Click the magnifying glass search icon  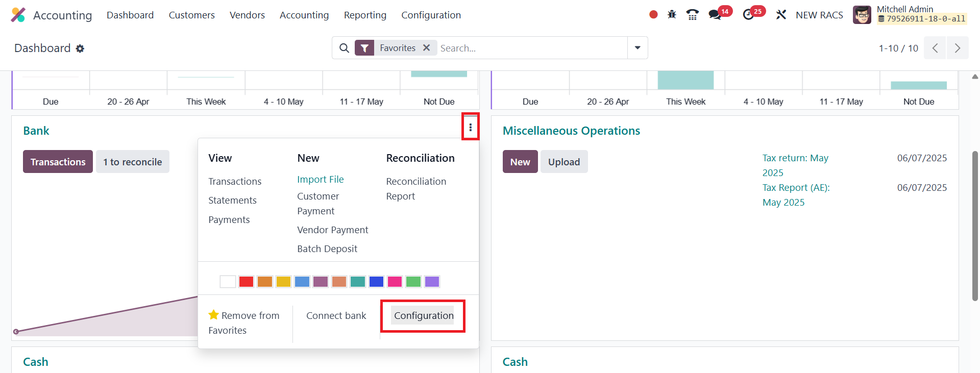[345, 48]
